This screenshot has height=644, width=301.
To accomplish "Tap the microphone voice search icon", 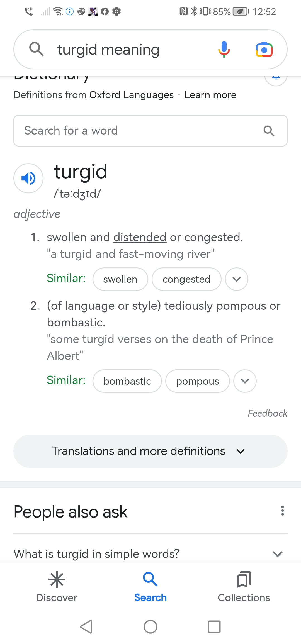I will (224, 49).
